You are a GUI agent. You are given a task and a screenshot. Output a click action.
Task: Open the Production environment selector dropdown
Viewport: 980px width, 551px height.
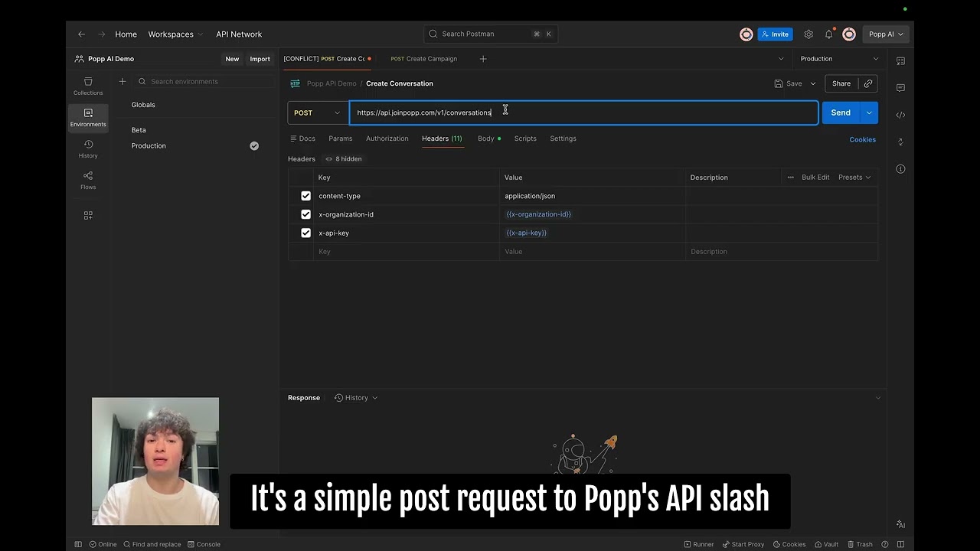pos(839,59)
